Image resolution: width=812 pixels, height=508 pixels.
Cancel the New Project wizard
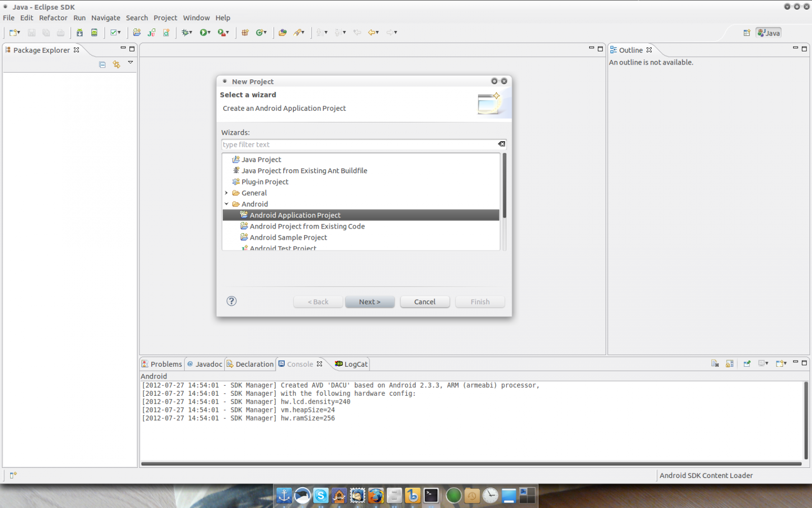point(425,302)
